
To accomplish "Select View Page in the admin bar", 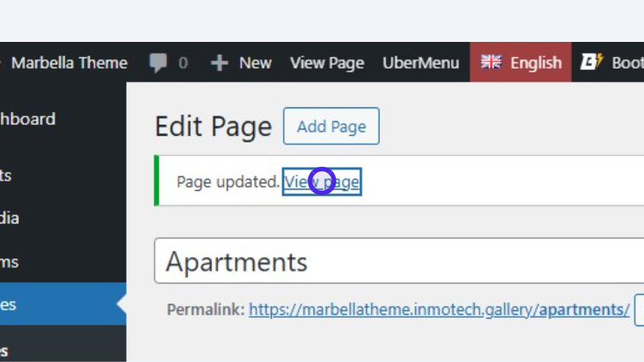I will pos(327,62).
